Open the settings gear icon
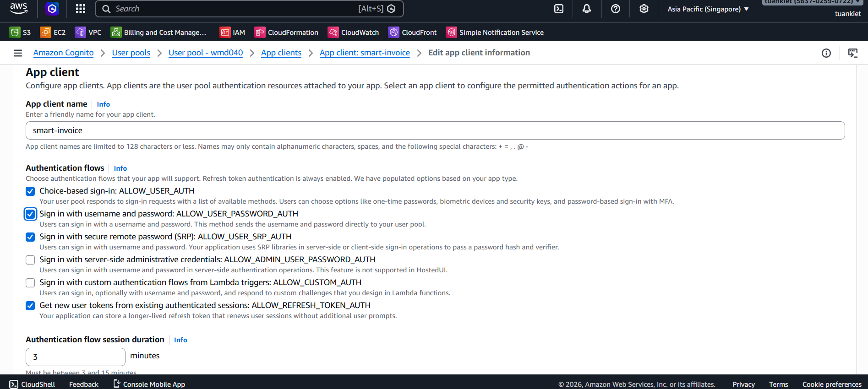868x389 pixels. (x=644, y=9)
